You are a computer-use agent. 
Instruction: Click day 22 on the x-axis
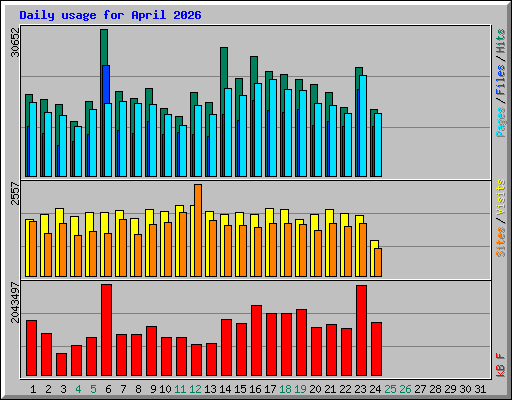pos(345,389)
